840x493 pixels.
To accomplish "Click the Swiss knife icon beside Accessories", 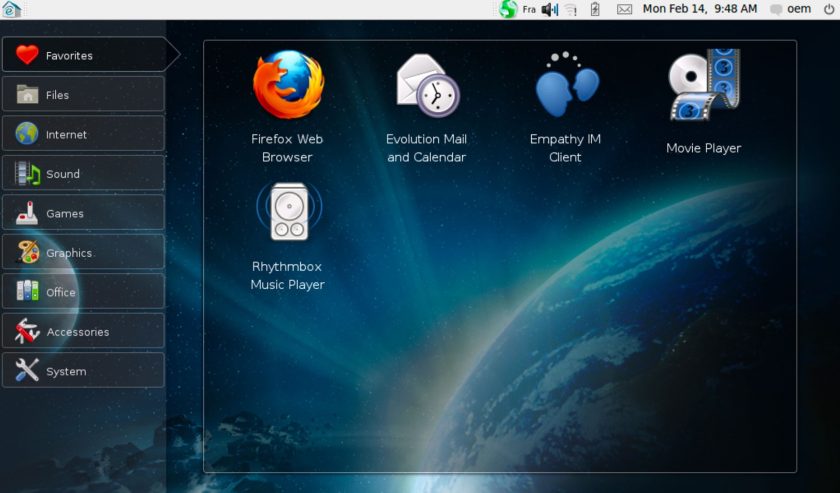I will pyautogui.click(x=27, y=331).
